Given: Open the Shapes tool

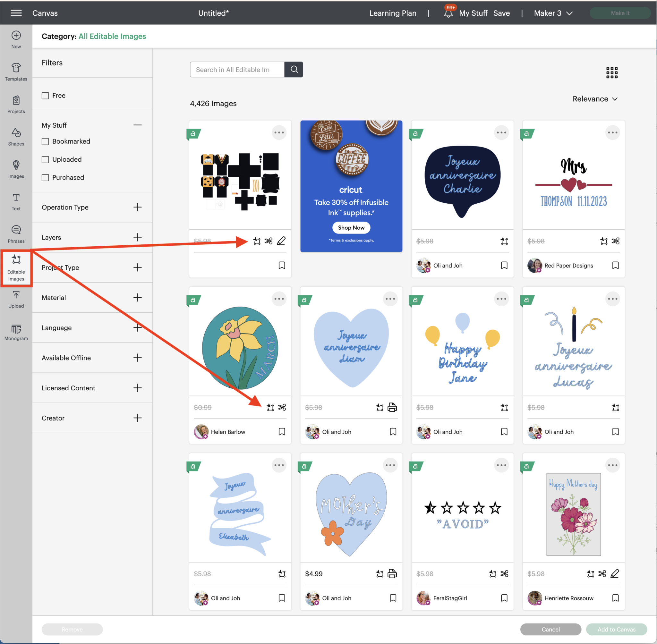Looking at the screenshot, I should [16, 137].
